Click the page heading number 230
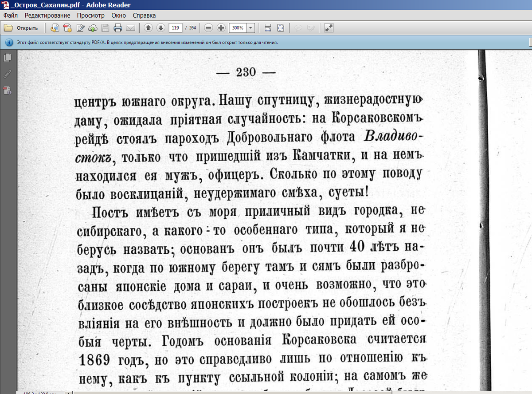Screen dimensions: 532x394 coord(245,72)
